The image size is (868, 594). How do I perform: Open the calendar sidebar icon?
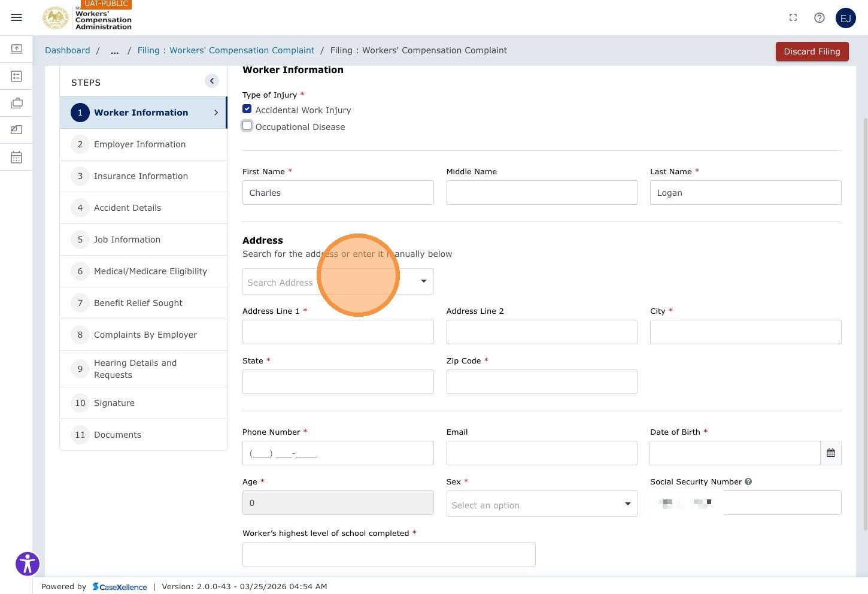(x=17, y=157)
